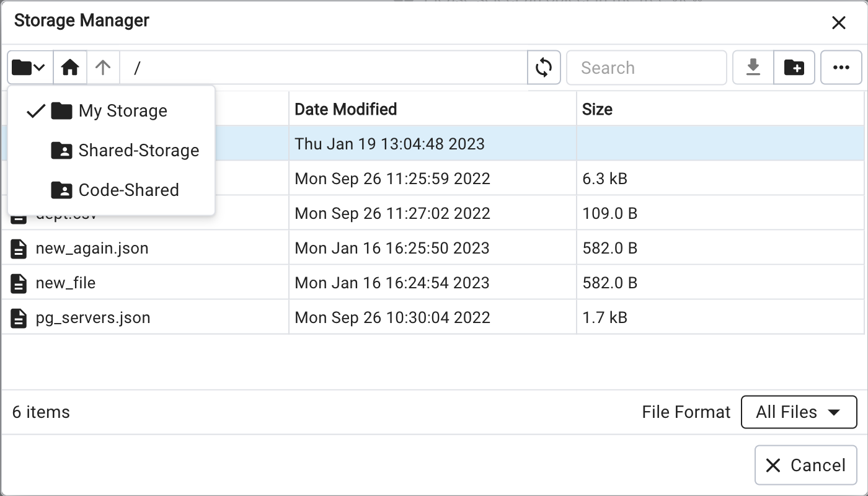
Task: Sort by Size column header
Action: point(597,110)
